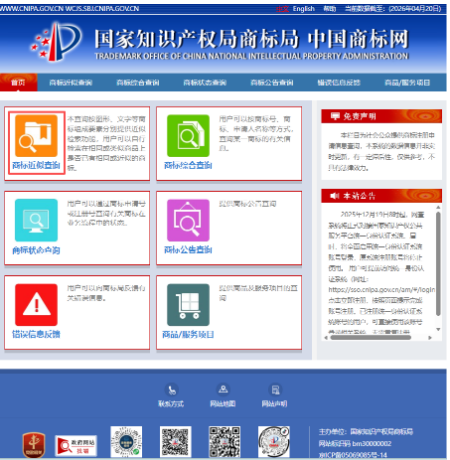This screenshot has height=460, width=450.
Task: Click the down arrow of announcement scrollbar
Action: tap(438, 330)
